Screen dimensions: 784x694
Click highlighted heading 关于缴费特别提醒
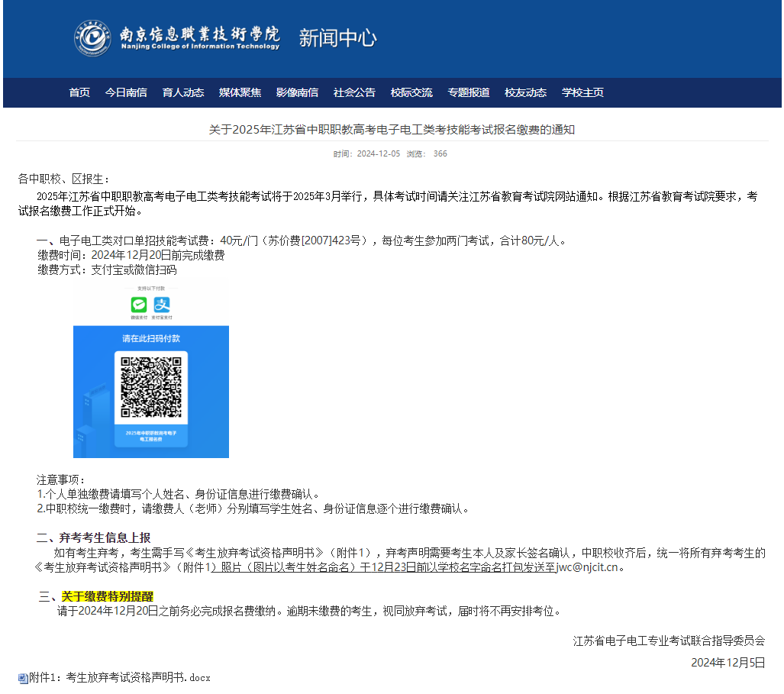(x=107, y=596)
